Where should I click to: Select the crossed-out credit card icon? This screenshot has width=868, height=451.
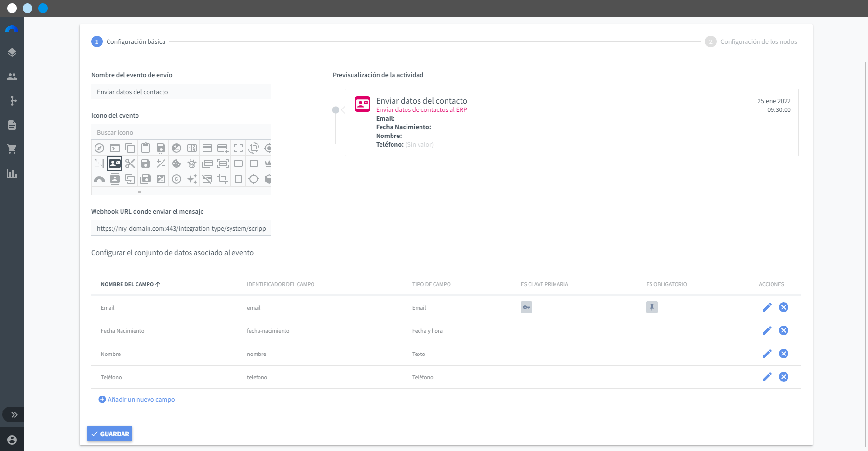pyautogui.click(x=207, y=179)
